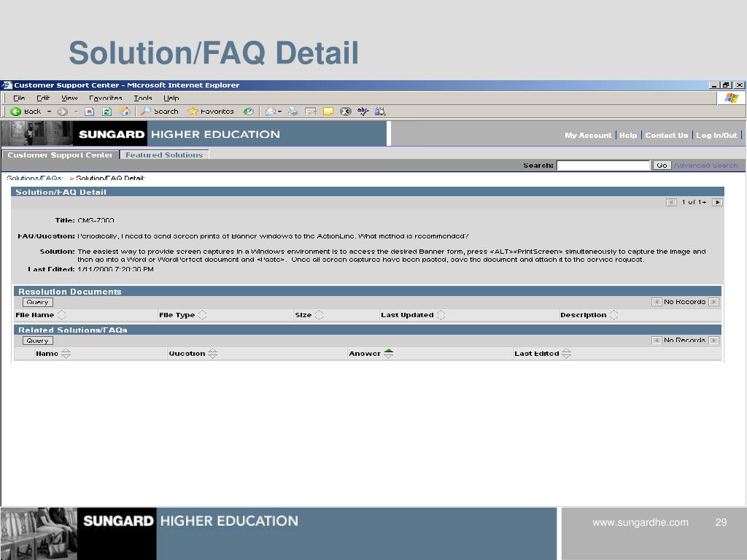Click the Forward arrow toolbar icon

coord(62,112)
